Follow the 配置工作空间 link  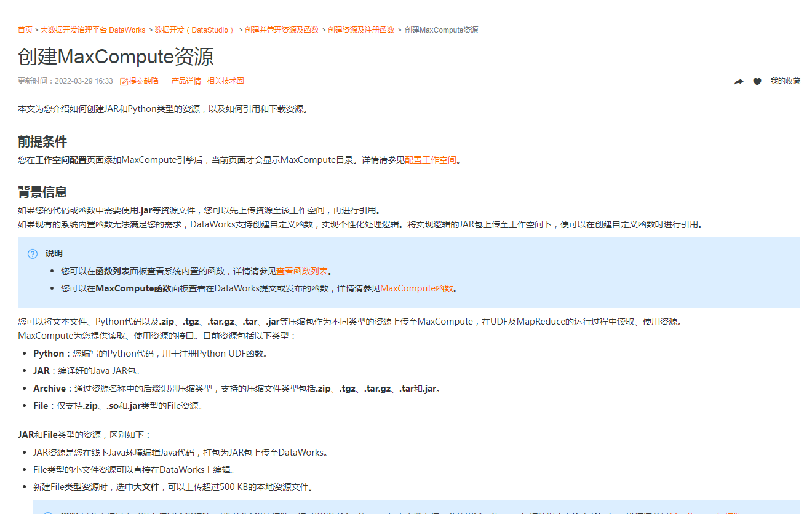[x=431, y=160]
